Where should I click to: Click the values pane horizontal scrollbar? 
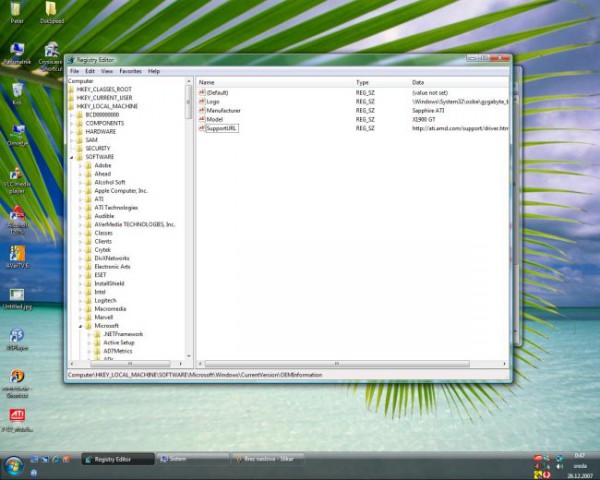337,364
